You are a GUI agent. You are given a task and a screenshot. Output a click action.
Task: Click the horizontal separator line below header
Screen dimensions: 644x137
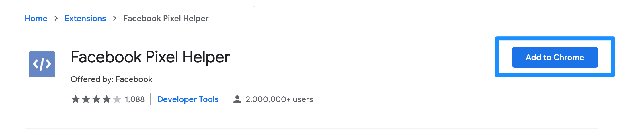(x=311, y=128)
